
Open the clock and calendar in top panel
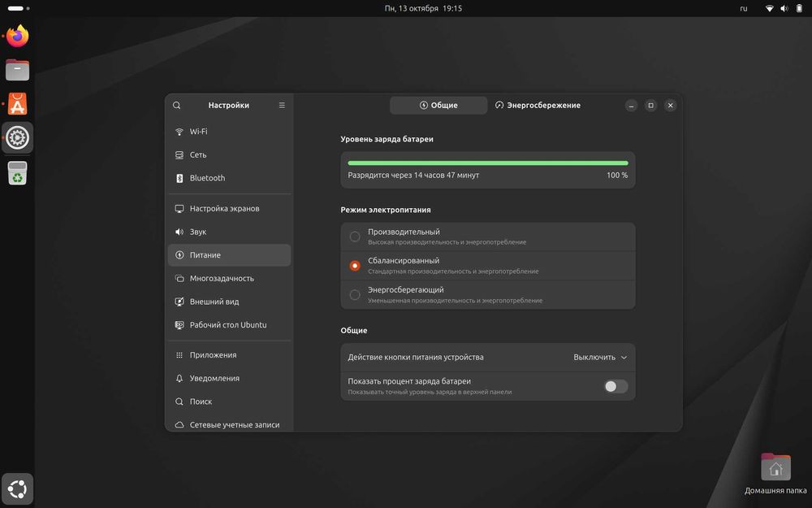pos(423,8)
